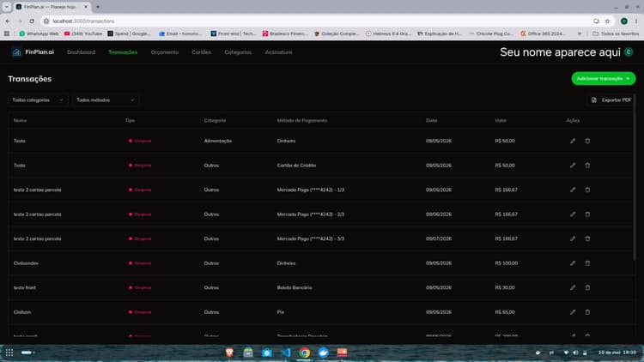This screenshot has height=362, width=644.
Task: Go to the Dashboard tab
Action: click(81, 52)
